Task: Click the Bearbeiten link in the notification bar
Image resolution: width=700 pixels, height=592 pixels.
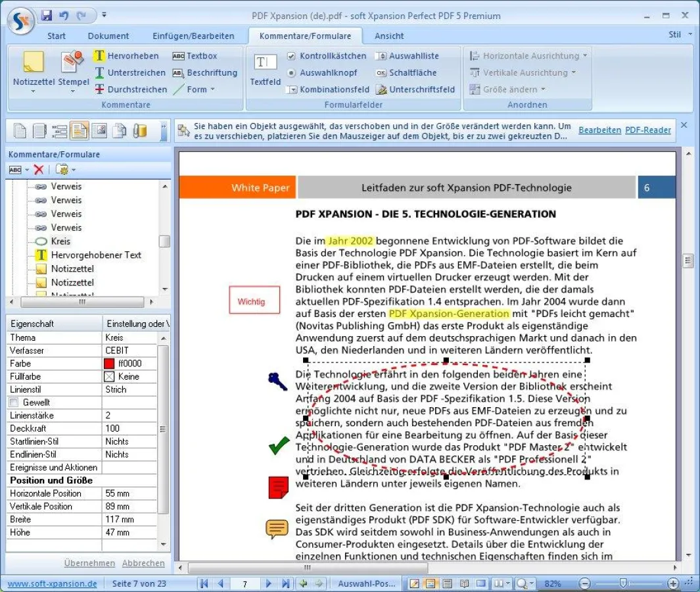Action: click(599, 130)
